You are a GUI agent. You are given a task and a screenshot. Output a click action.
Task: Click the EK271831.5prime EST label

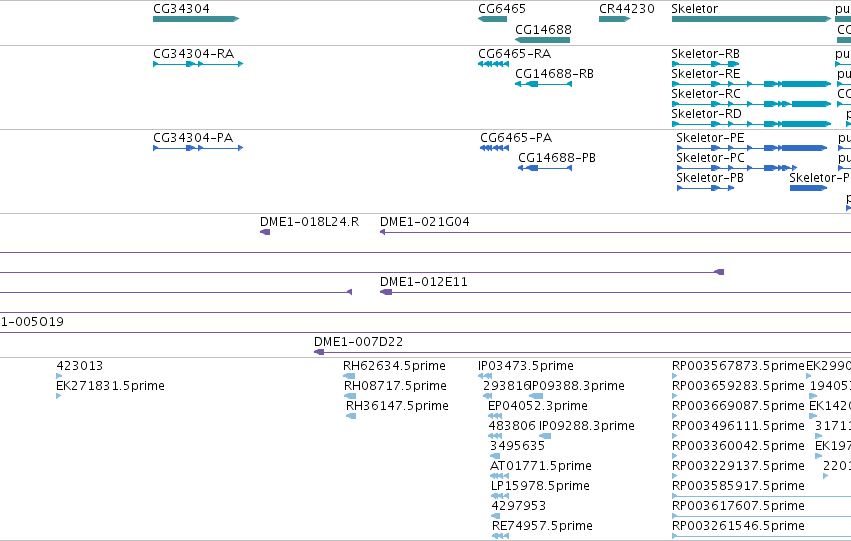pyautogui.click(x=110, y=386)
